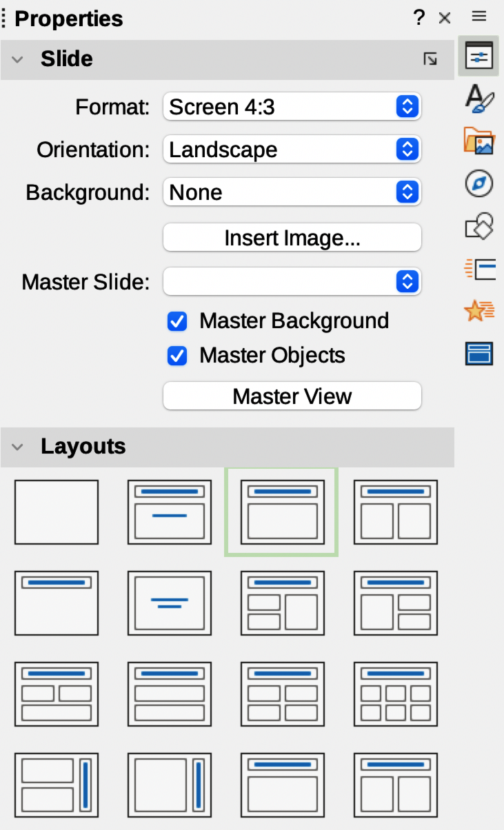This screenshot has height=830, width=504.
Task: Open the Orientation dropdown
Action: (x=292, y=150)
